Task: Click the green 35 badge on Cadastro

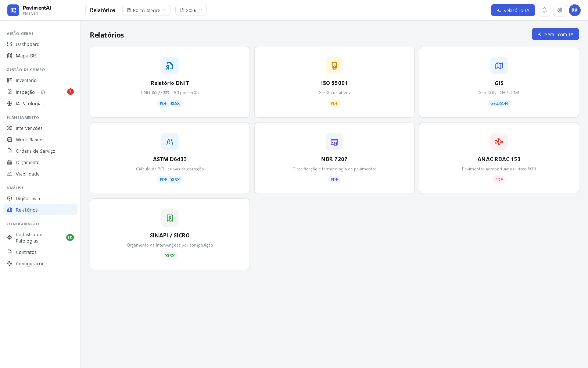Action: [70, 237]
